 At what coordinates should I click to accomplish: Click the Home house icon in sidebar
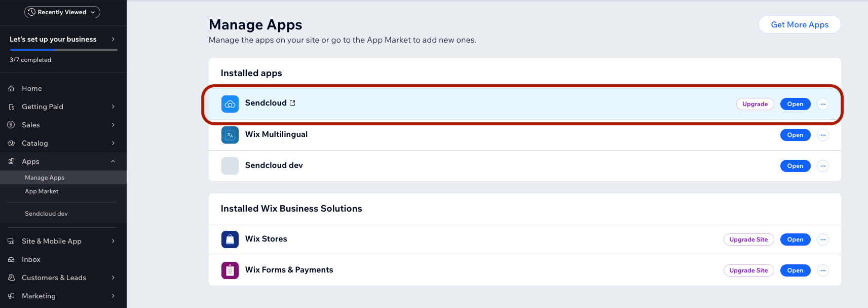(x=11, y=88)
